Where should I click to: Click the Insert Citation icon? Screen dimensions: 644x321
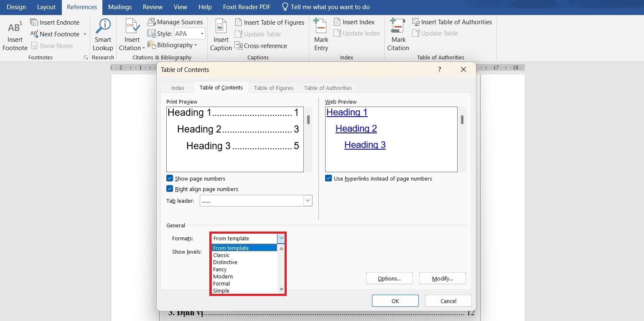coord(132,27)
